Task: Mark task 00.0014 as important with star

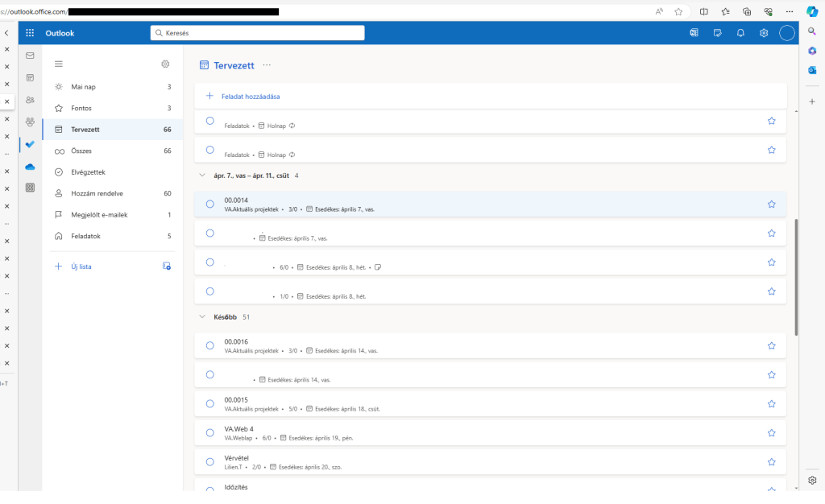Action: pyautogui.click(x=771, y=204)
